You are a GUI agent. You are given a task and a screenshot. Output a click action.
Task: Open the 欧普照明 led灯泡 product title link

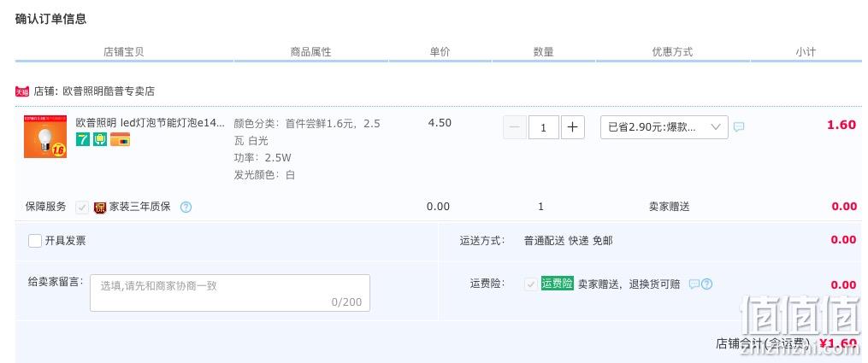[x=151, y=123]
